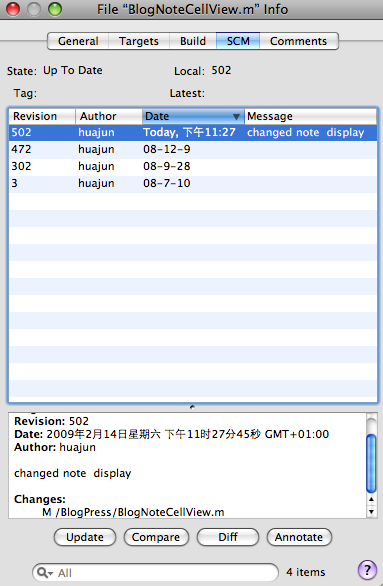Click the Compare button
Viewport: 383px width, 586px height.
pyautogui.click(x=156, y=537)
